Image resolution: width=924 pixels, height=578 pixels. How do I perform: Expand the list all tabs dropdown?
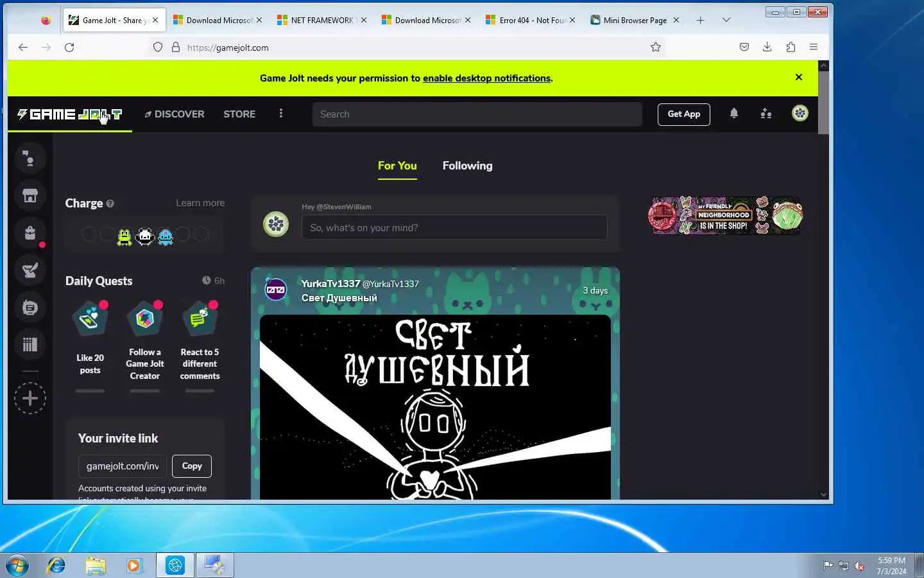click(726, 20)
